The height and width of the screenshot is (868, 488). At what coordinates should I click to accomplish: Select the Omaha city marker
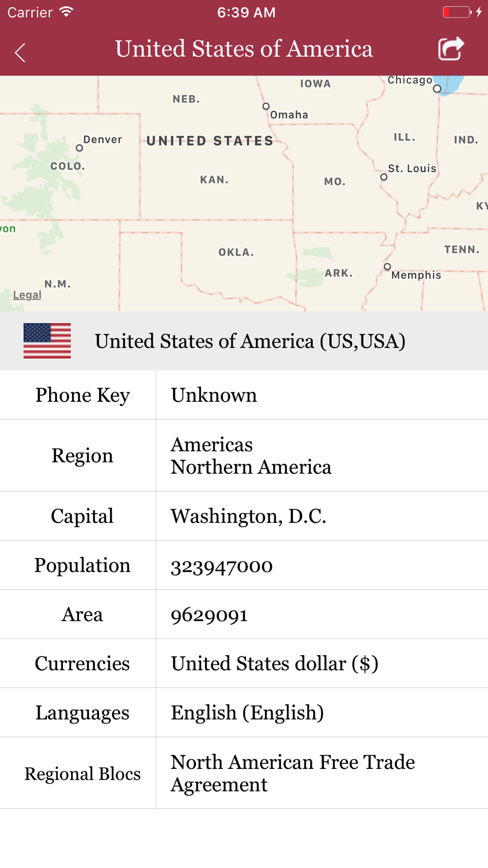[x=266, y=106]
